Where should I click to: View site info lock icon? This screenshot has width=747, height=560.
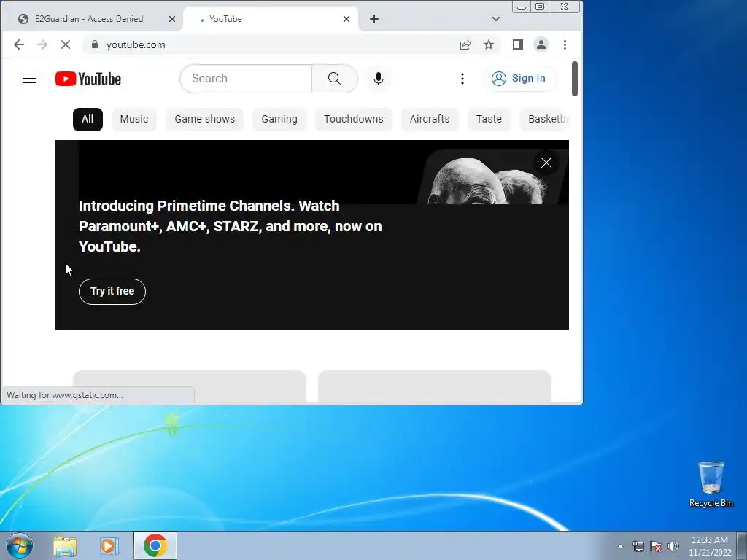[x=94, y=44]
